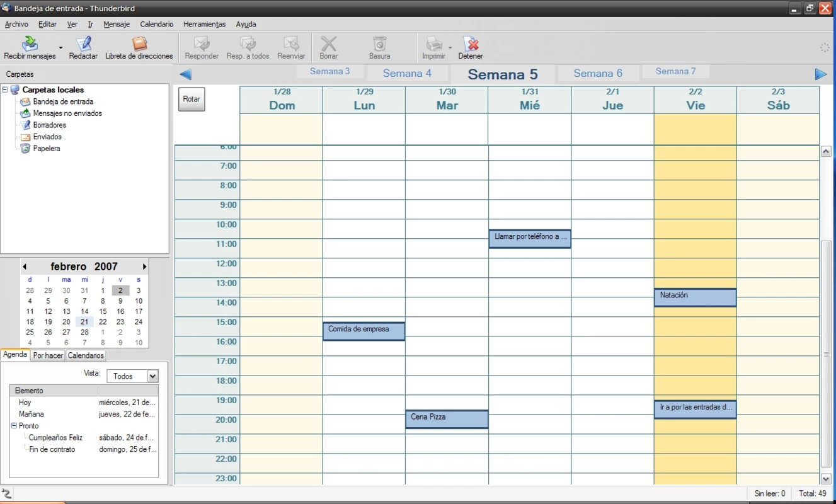The image size is (836, 504).
Task: Open the Archivo menu
Action: (16, 24)
